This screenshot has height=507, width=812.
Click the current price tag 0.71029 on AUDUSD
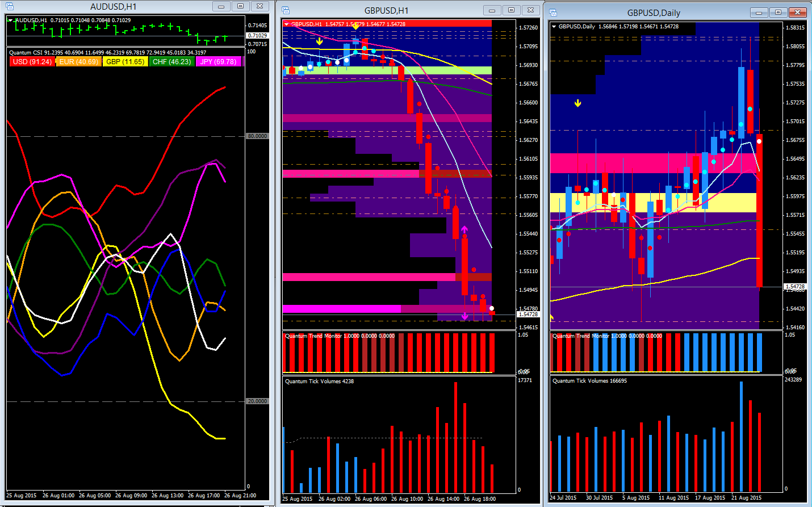click(257, 36)
